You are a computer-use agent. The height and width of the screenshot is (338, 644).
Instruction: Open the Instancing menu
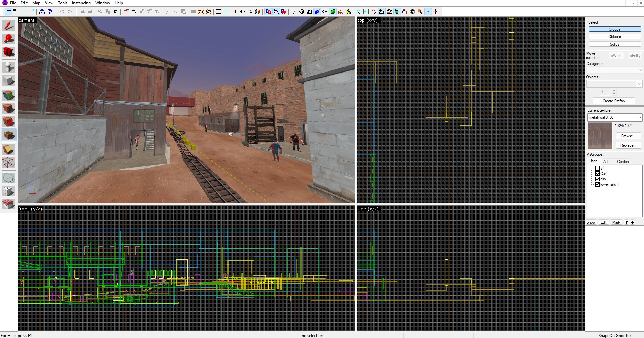pyautogui.click(x=81, y=3)
